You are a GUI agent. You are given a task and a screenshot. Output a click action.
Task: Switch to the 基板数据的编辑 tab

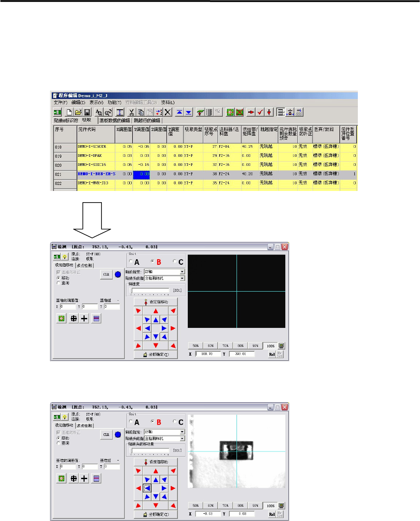coord(114,121)
